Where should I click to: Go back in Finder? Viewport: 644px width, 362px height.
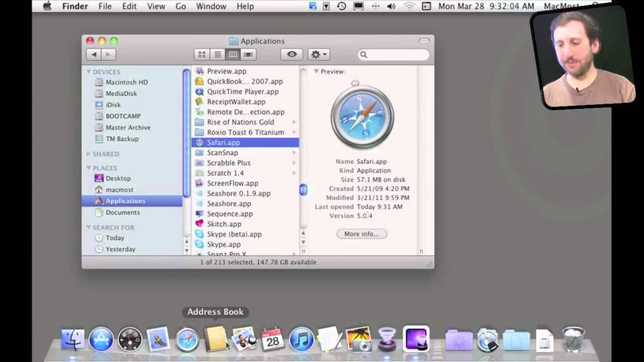point(94,54)
